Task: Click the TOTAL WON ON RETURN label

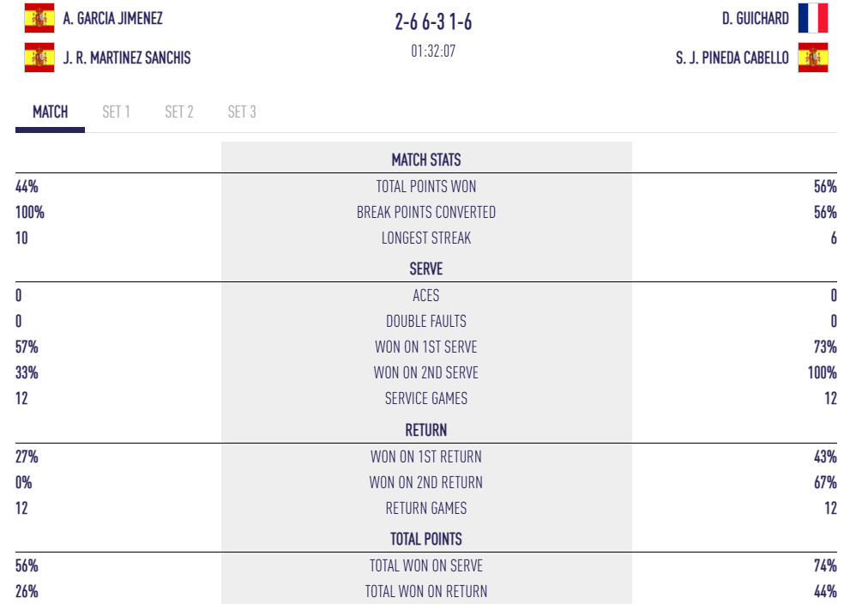Action: (x=426, y=591)
